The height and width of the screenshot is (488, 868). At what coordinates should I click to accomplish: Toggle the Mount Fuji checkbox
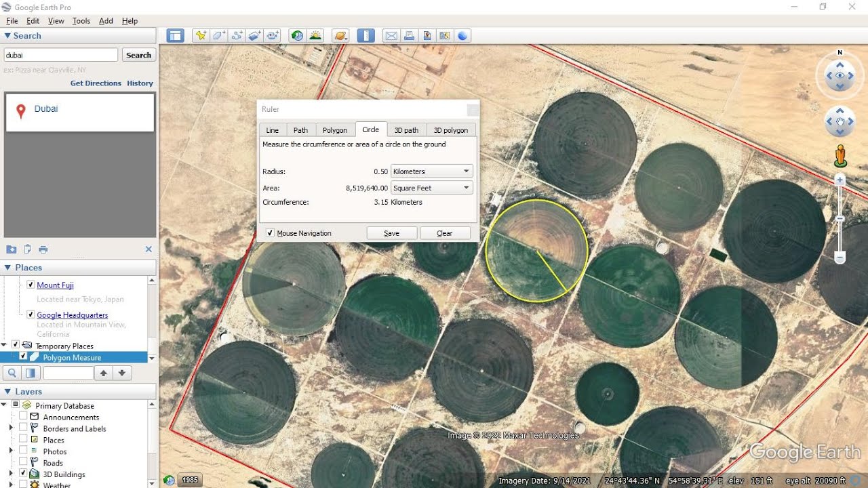point(31,285)
